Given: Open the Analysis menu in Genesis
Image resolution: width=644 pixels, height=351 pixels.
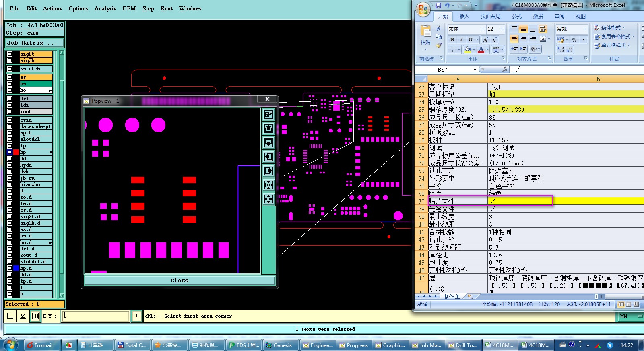Looking at the screenshot, I should click(x=105, y=8).
